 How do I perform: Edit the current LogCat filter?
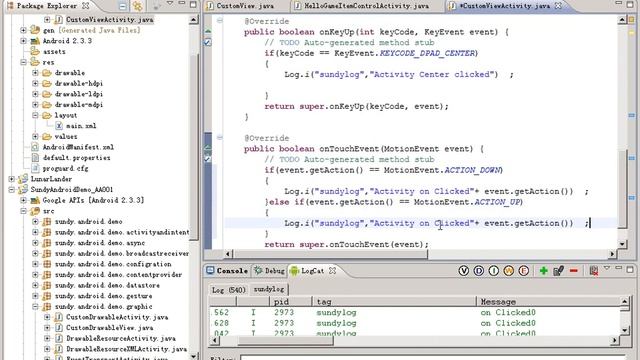point(558,271)
